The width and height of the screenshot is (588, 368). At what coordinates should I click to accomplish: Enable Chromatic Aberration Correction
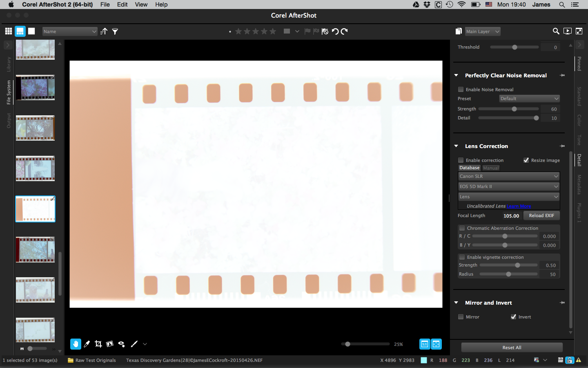pos(462,228)
